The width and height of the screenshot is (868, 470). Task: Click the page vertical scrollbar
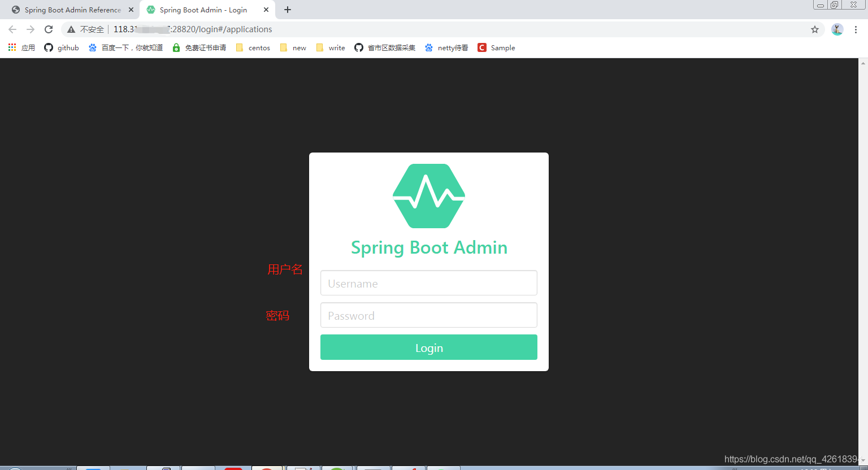[x=863, y=262]
